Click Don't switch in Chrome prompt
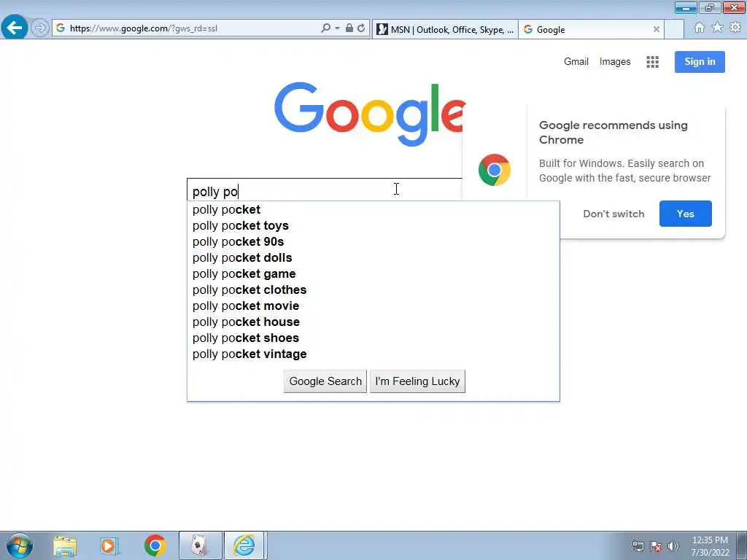 [614, 214]
